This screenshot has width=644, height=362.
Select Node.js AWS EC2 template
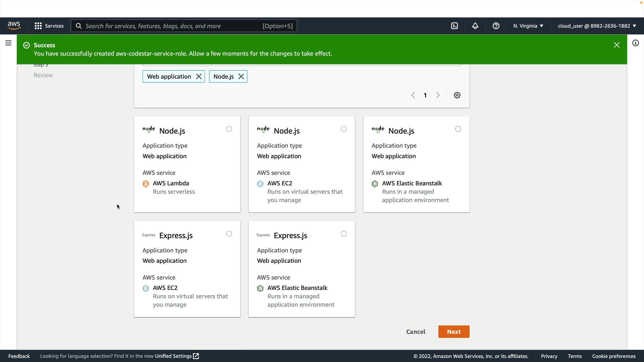coord(343,129)
